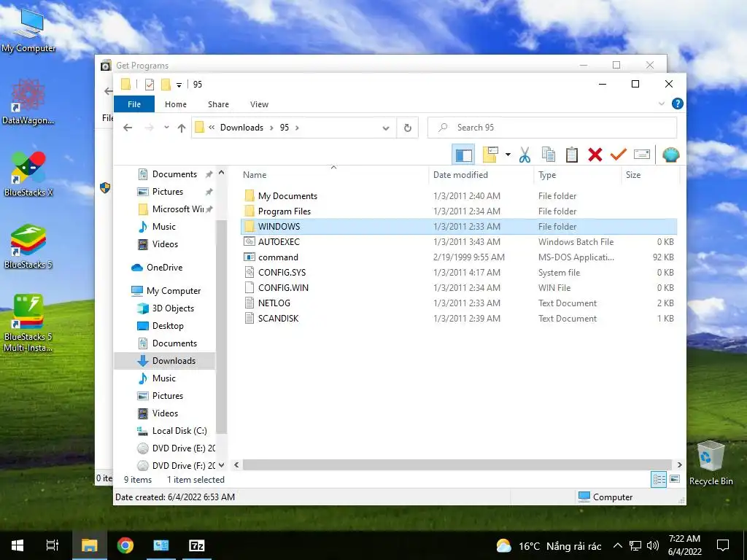Click the horizontal scrollbar right arrow
Image resolution: width=747 pixels, height=560 pixels.
[x=679, y=464]
